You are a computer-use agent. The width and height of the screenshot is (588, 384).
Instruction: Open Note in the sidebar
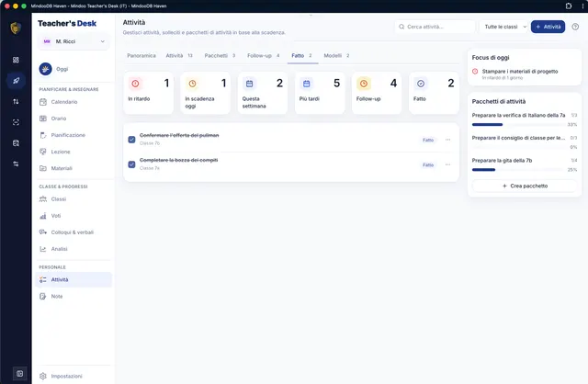coord(73,296)
